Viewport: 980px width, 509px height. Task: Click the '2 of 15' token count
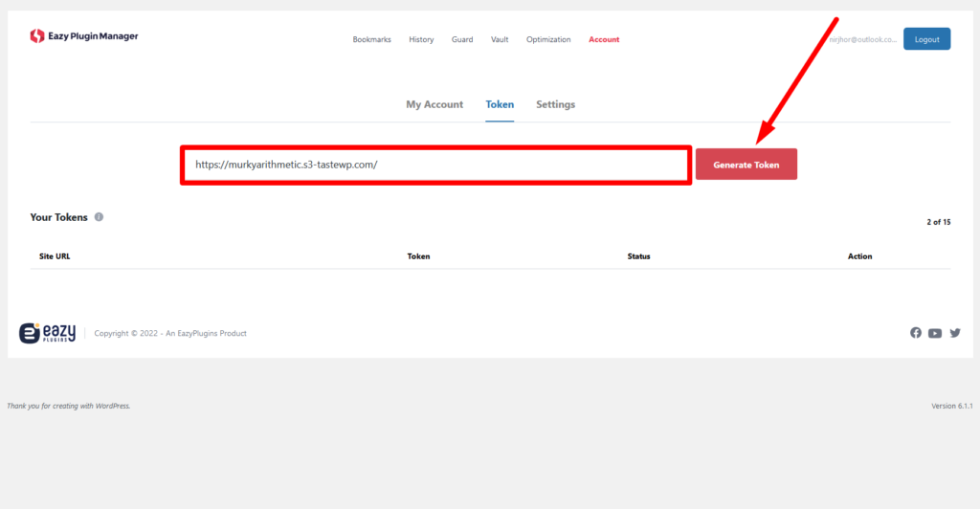pos(938,222)
